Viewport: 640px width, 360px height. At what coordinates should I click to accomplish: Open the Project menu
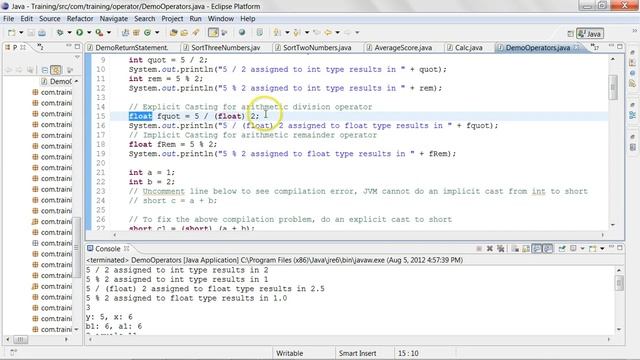tap(172, 19)
